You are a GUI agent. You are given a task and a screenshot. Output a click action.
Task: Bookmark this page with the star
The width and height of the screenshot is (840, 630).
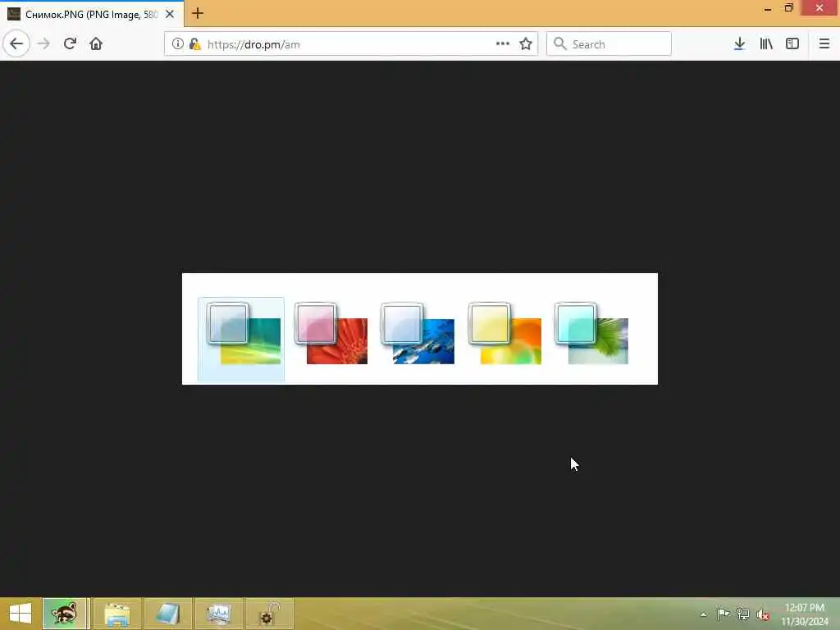pyautogui.click(x=526, y=44)
